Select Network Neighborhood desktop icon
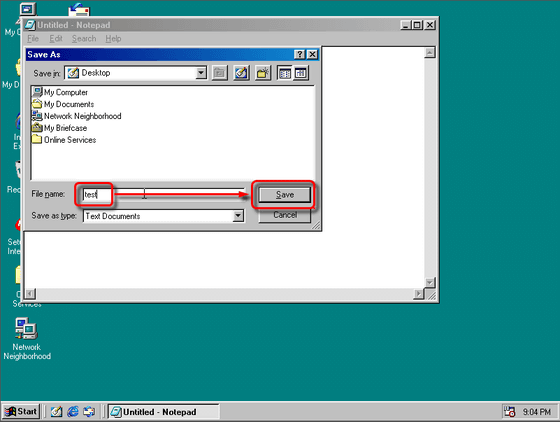This screenshot has height=422, width=560. coord(27,339)
